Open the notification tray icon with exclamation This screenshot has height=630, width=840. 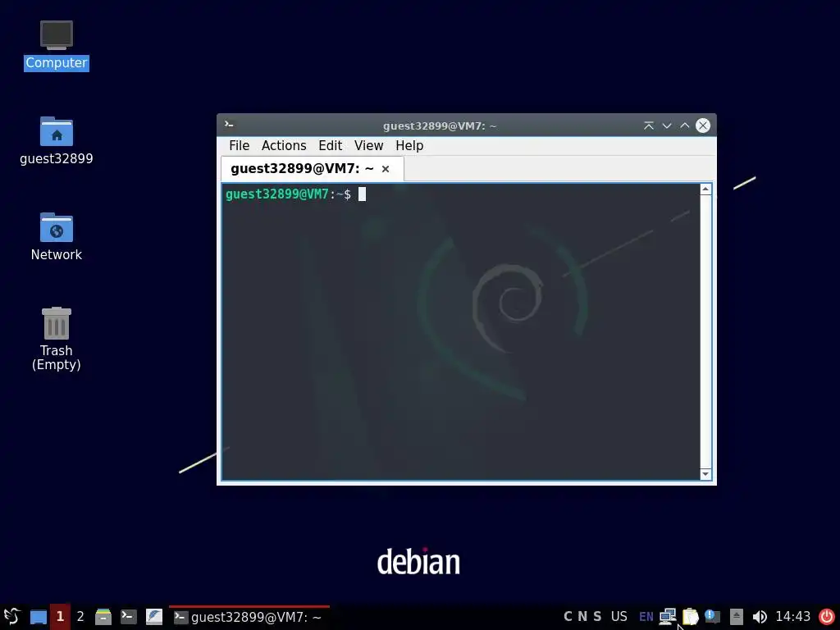713,617
